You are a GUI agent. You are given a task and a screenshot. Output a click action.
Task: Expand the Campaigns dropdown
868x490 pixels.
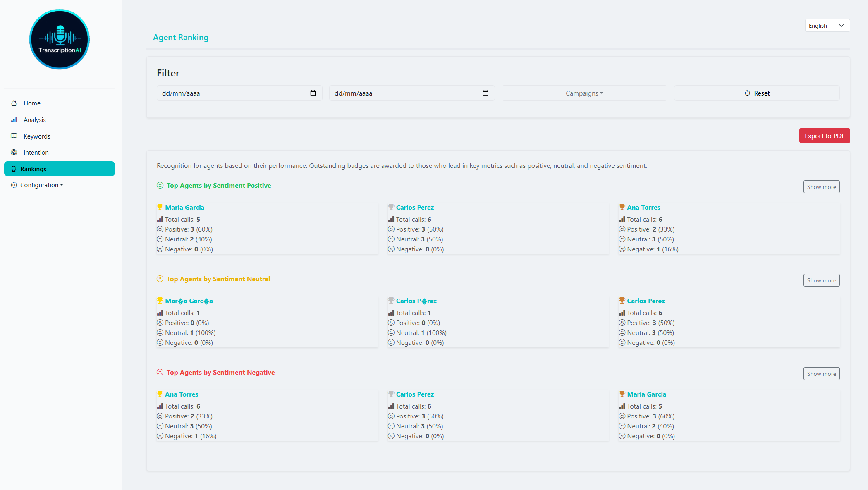pos(584,93)
